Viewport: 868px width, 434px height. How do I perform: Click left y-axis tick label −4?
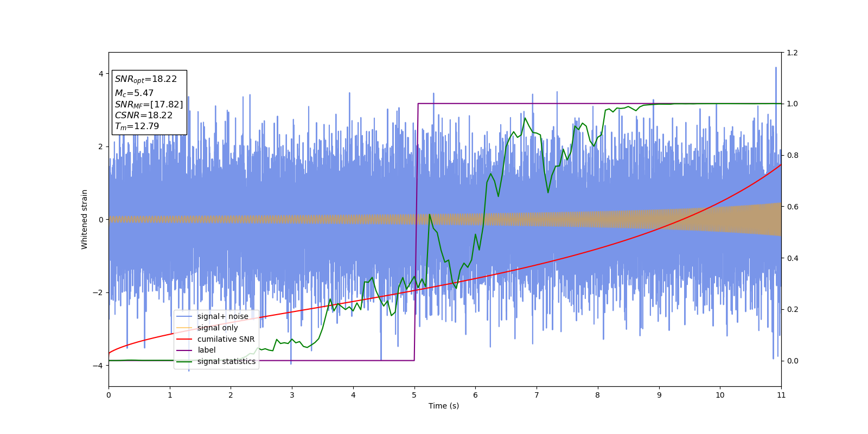[98, 366]
